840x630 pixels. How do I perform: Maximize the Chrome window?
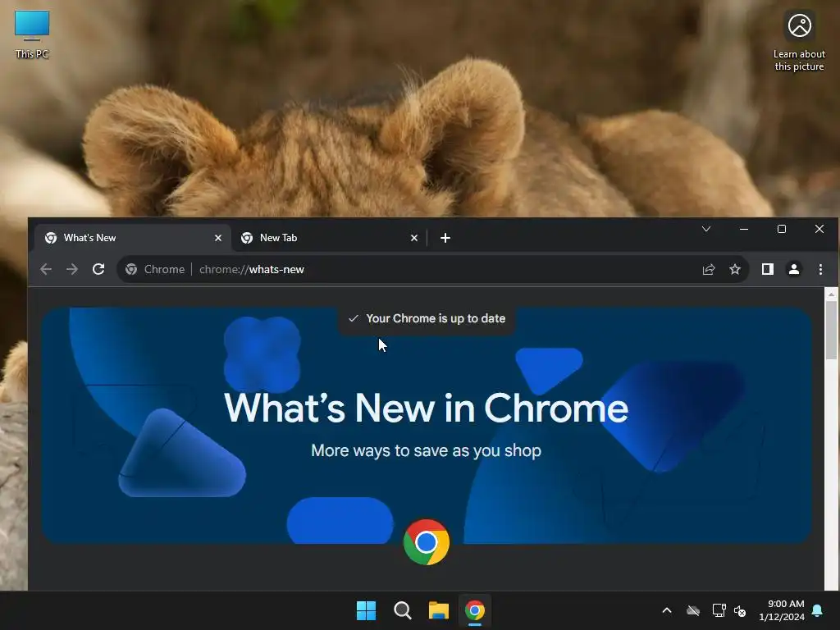[x=782, y=230]
